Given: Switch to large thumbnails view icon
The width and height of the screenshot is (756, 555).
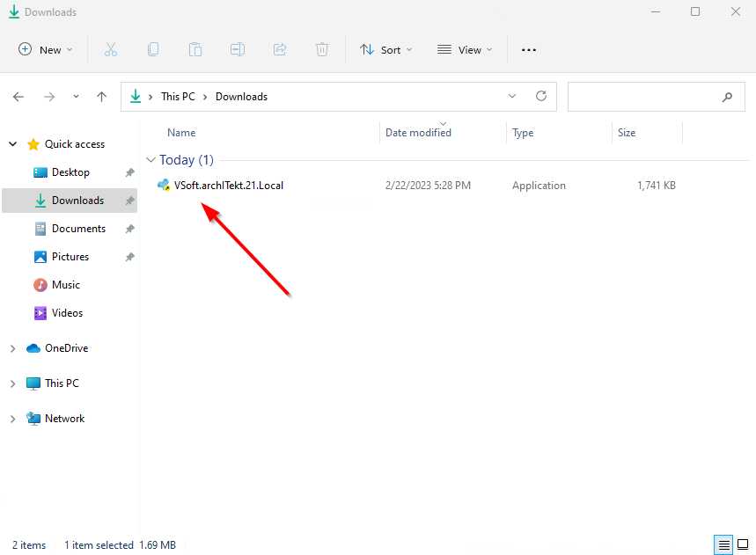Looking at the screenshot, I should pyautogui.click(x=743, y=544).
